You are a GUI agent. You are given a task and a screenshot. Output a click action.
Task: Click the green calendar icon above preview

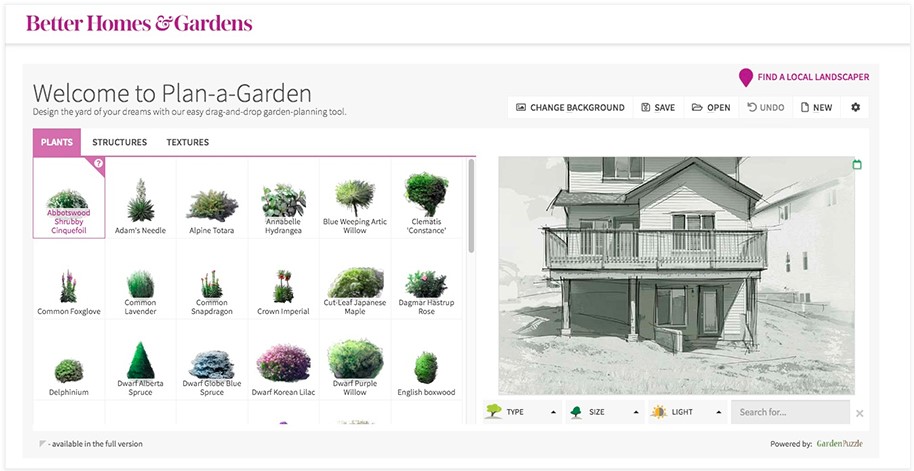click(857, 165)
